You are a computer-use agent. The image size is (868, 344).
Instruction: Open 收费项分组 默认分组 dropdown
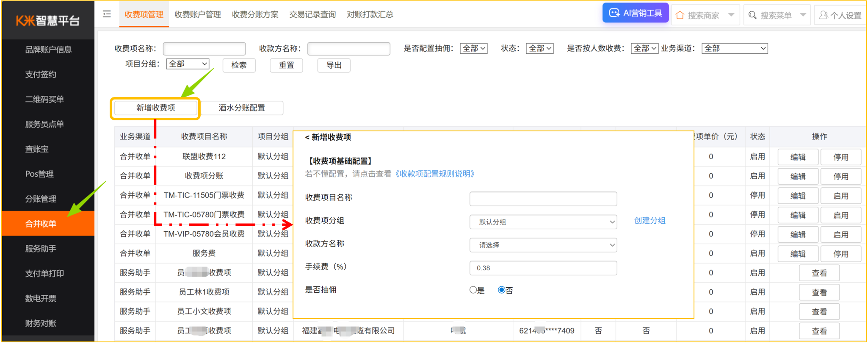[x=543, y=222]
